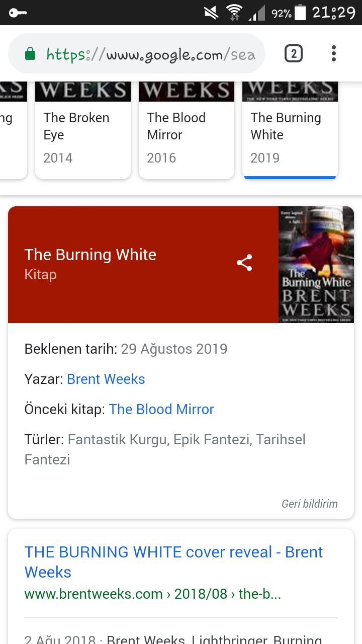Tap the green secure padlock icon
Viewport: 362px width, 644px height.
[x=30, y=54]
